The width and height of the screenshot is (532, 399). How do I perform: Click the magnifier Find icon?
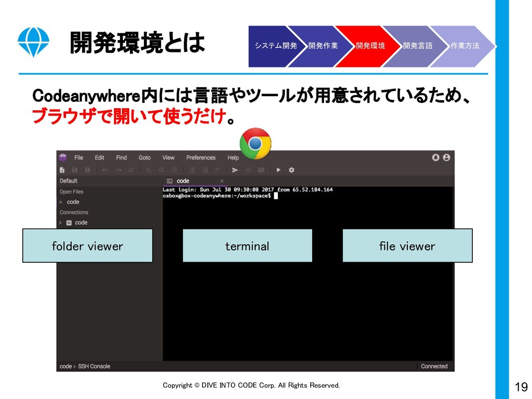[x=149, y=170]
